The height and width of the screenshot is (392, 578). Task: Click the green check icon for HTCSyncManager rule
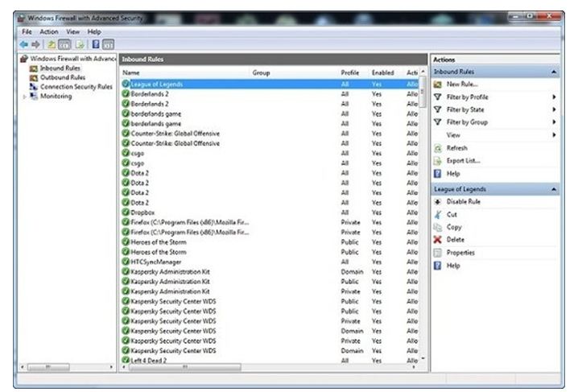click(126, 262)
